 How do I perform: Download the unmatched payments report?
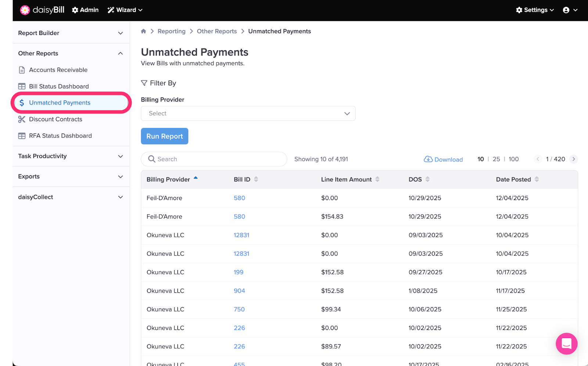coord(443,159)
